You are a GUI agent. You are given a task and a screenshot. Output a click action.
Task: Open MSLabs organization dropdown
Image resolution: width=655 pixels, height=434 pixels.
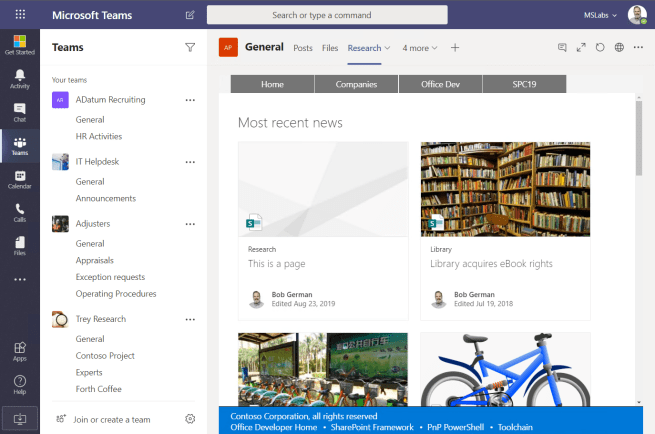click(601, 15)
